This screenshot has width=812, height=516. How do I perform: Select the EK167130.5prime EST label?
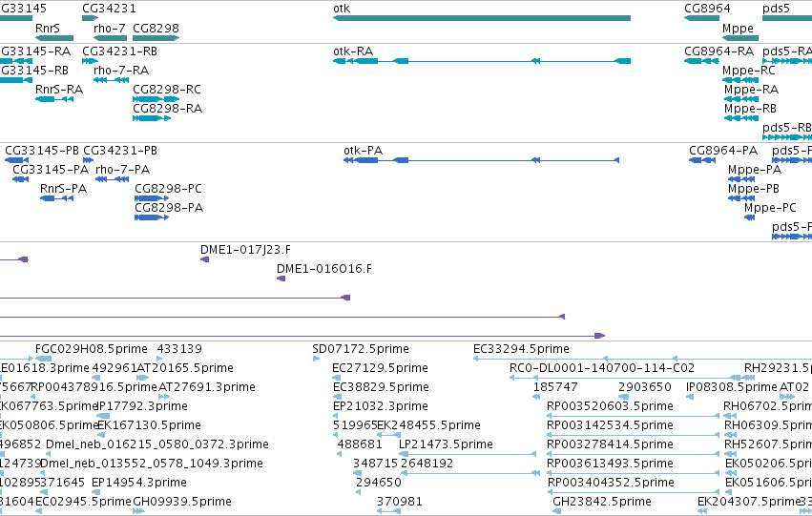coord(149,426)
